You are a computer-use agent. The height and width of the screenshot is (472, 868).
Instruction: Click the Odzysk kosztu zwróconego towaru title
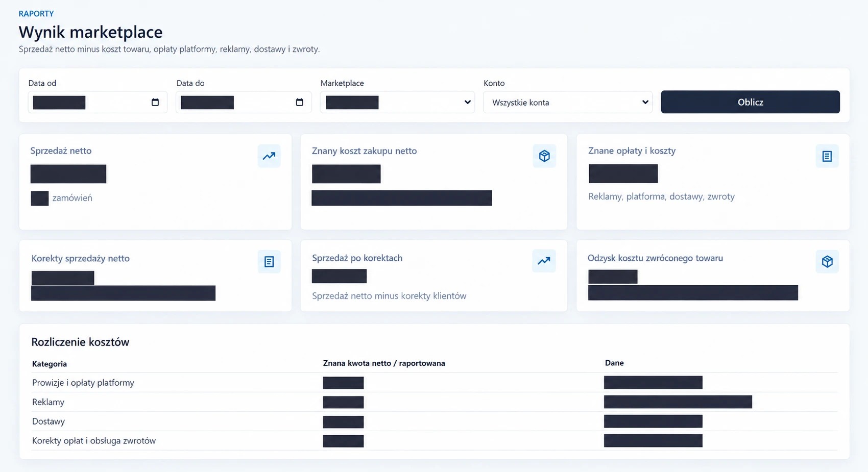click(655, 258)
